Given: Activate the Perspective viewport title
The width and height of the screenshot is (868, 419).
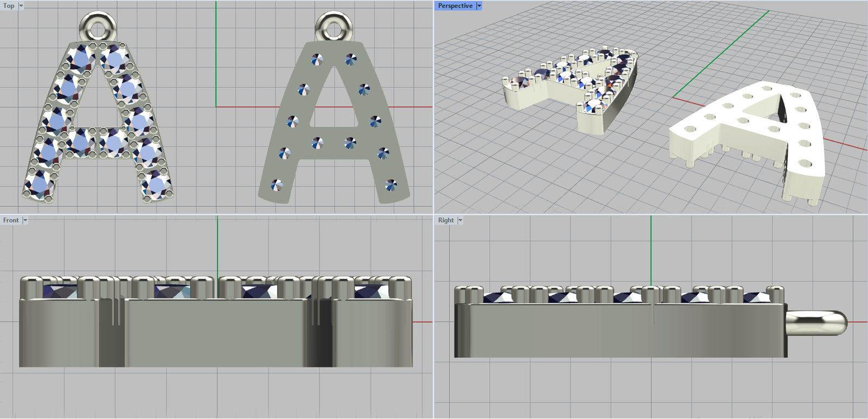Looking at the screenshot, I should [455, 5].
